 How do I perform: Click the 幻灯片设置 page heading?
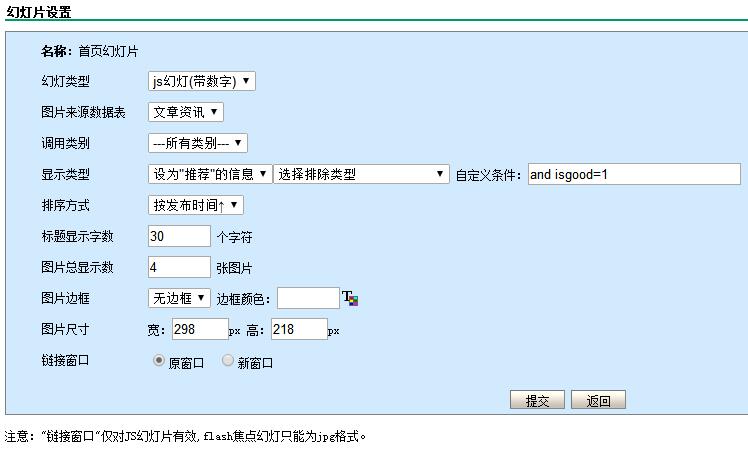[39, 10]
